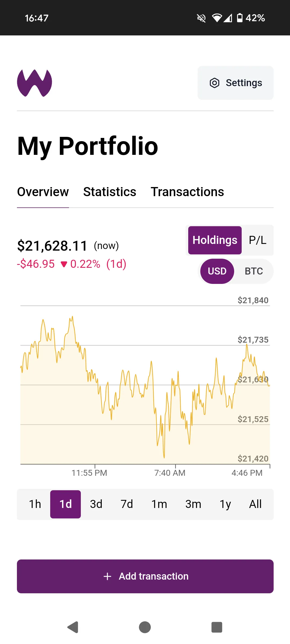Image resolution: width=290 pixels, height=644 pixels.
Task: Toggle currency display to BTC
Action: point(254,271)
